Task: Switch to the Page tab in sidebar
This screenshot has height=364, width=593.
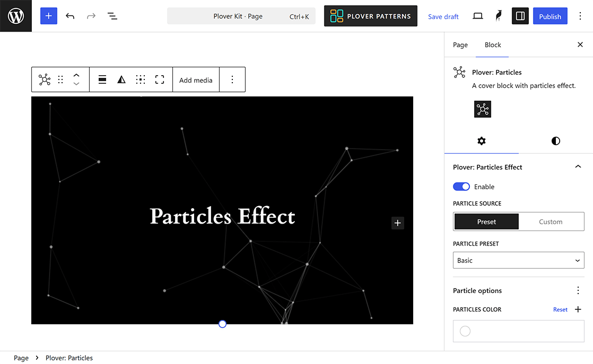Action: 460,45
